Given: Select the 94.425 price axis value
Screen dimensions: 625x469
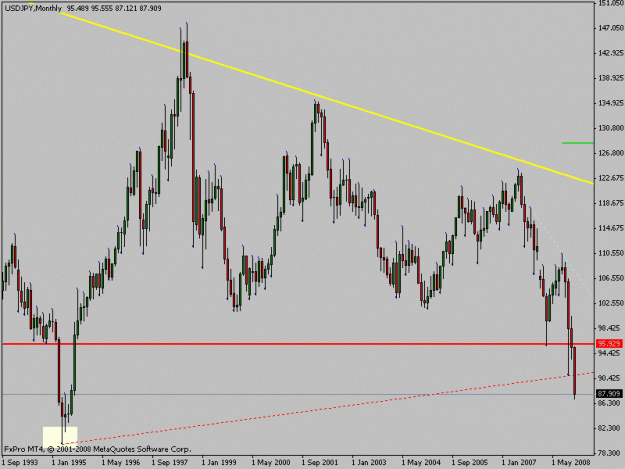Looking at the screenshot, I should pyautogui.click(x=610, y=353).
